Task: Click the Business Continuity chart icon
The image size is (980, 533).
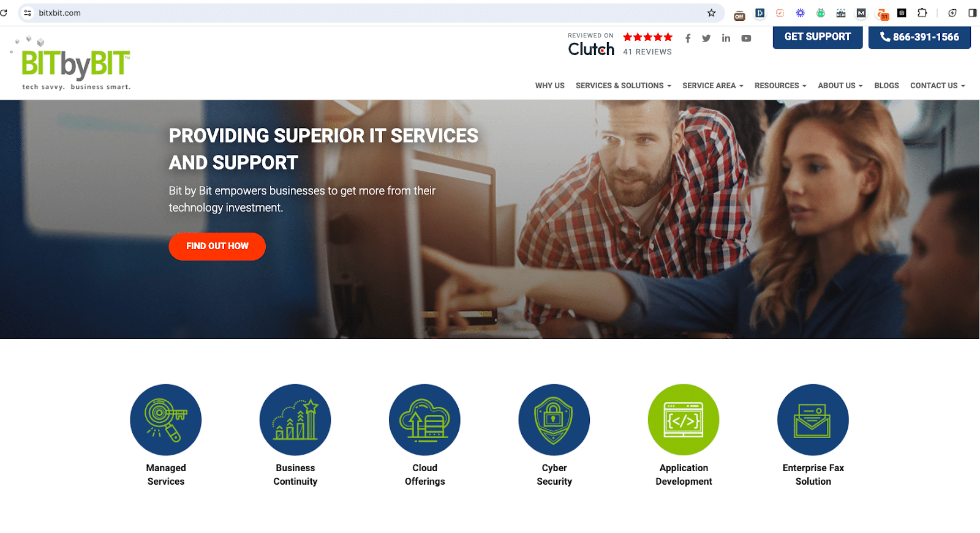Action: [x=295, y=420]
